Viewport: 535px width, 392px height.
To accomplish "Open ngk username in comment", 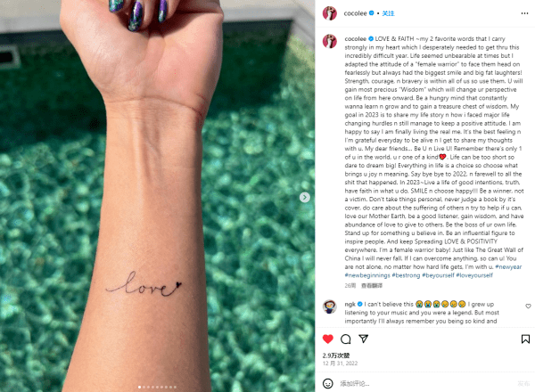I will click(x=350, y=304).
